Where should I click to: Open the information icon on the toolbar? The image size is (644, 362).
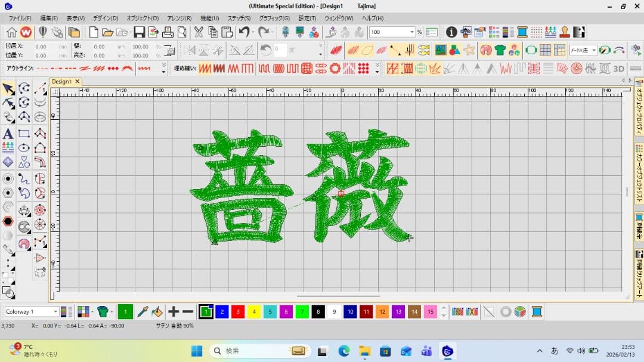[451, 32]
